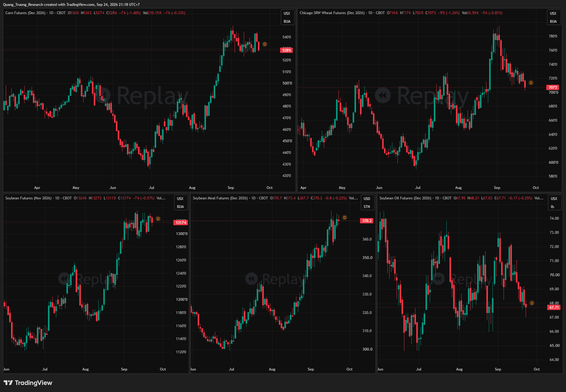The image size is (566, 392).
Task: Open the USD STN unit box on Soybean Meal
Action: point(367,202)
